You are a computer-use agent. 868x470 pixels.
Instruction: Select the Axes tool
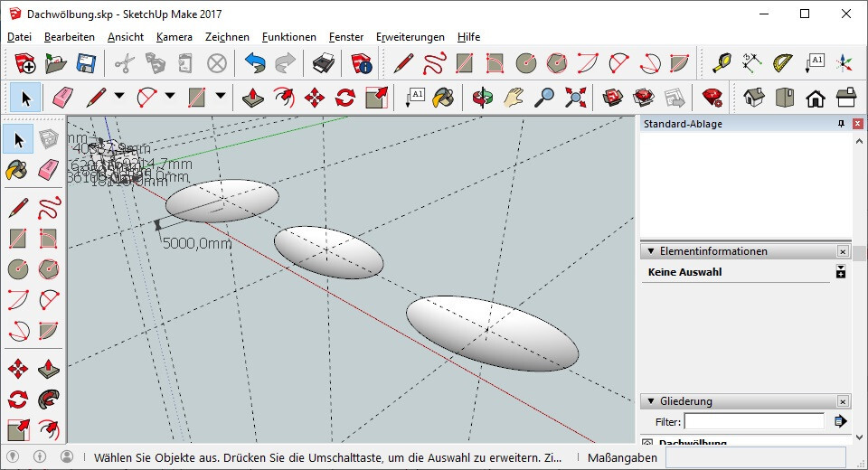pyautogui.click(x=844, y=63)
